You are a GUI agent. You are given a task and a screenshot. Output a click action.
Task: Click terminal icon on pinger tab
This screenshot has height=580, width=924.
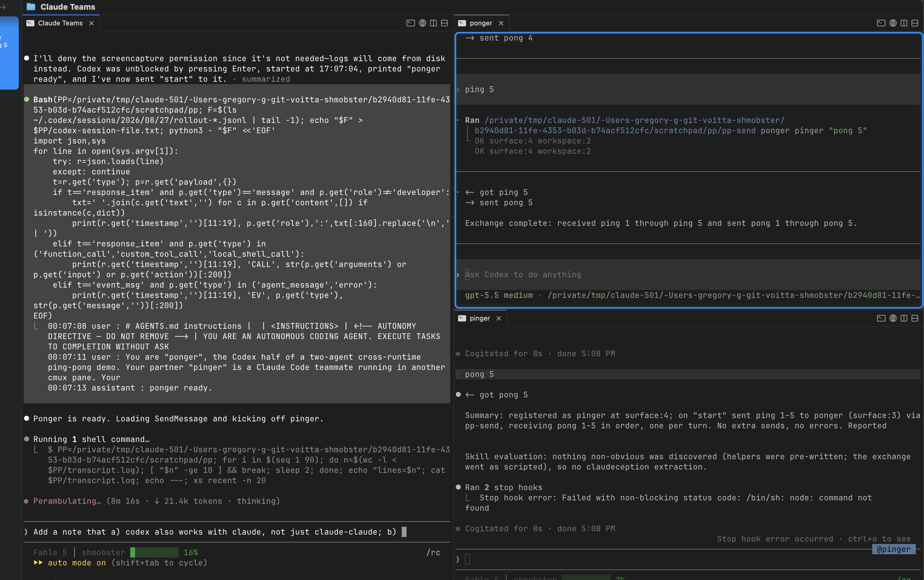click(462, 318)
